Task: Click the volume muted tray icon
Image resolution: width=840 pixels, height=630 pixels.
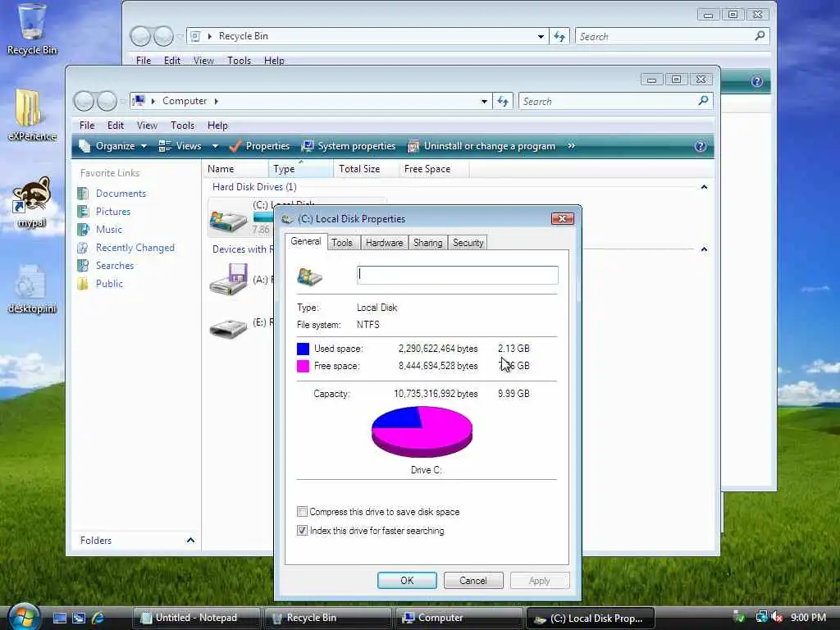Action: click(x=778, y=617)
